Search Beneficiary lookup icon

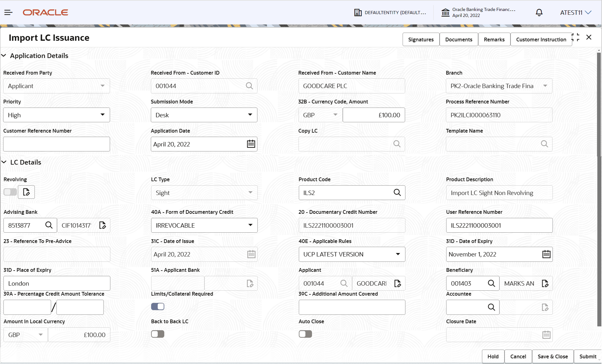pos(491,283)
